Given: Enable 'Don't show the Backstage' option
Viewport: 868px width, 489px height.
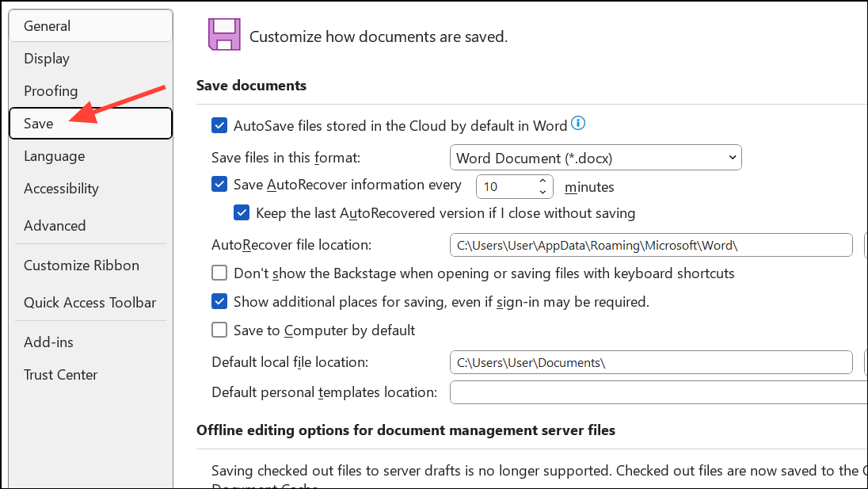Looking at the screenshot, I should click(219, 273).
